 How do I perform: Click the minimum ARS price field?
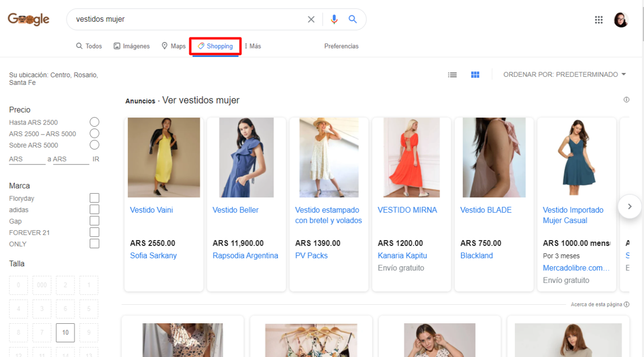click(x=27, y=159)
